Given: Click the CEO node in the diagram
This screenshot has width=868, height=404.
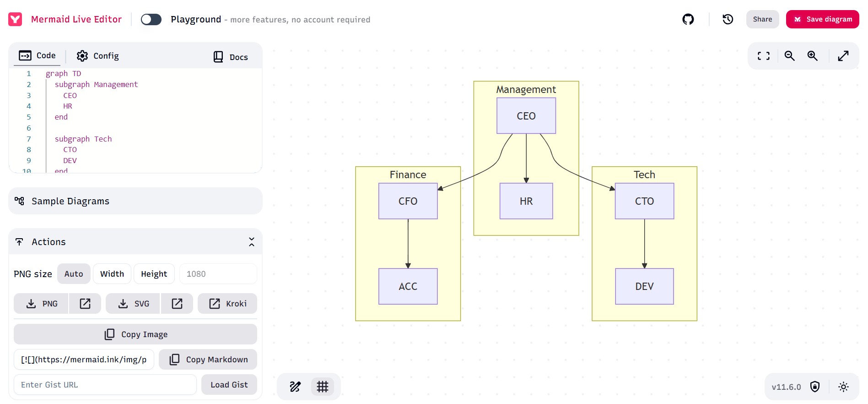Looking at the screenshot, I should coord(526,116).
